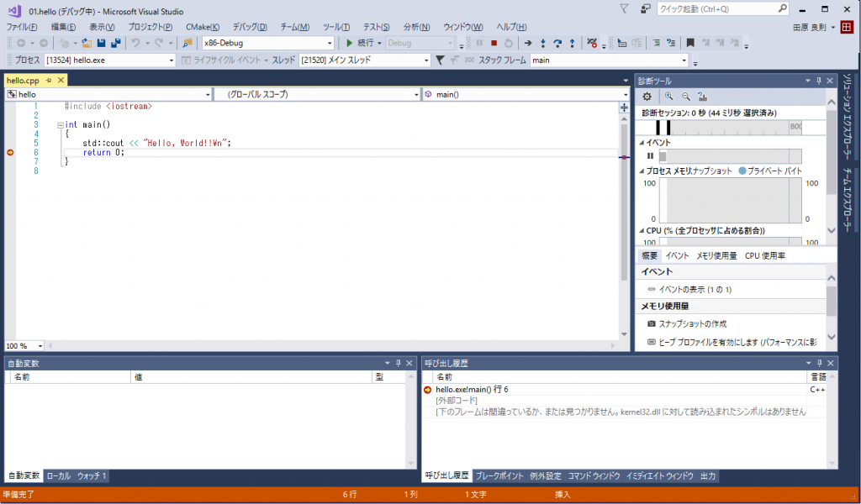Open diagnostic tools settings gear
861x504 pixels.
(x=647, y=97)
